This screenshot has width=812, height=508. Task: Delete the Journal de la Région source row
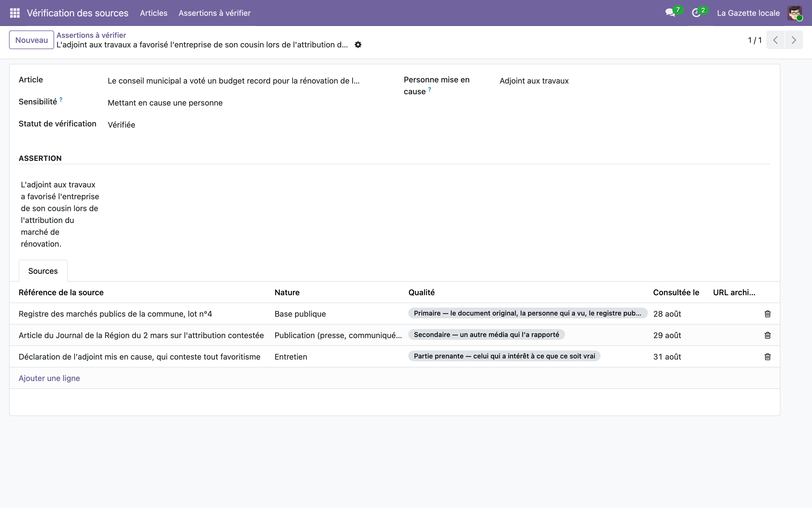pos(767,335)
